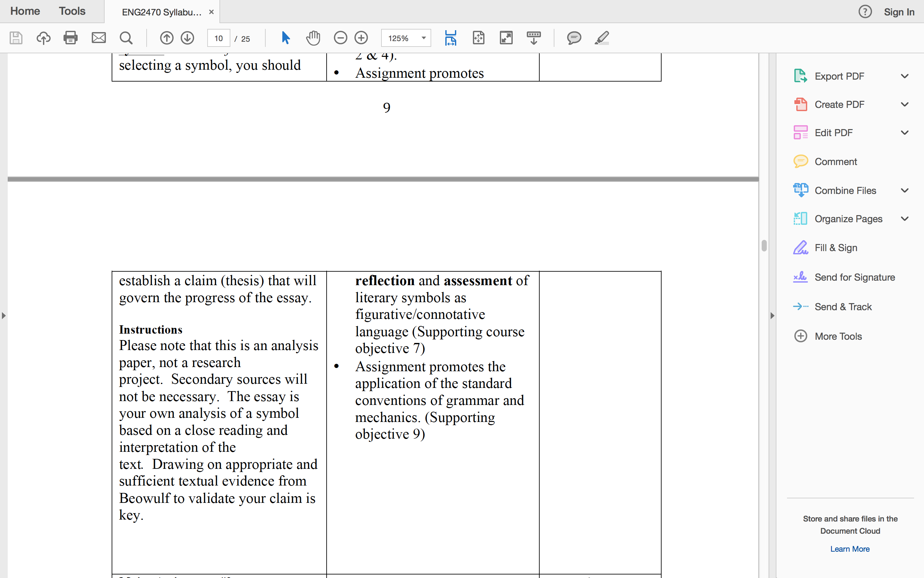Expand Combine Files chevron
Viewport: 924px width, 578px height.
tap(904, 190)
